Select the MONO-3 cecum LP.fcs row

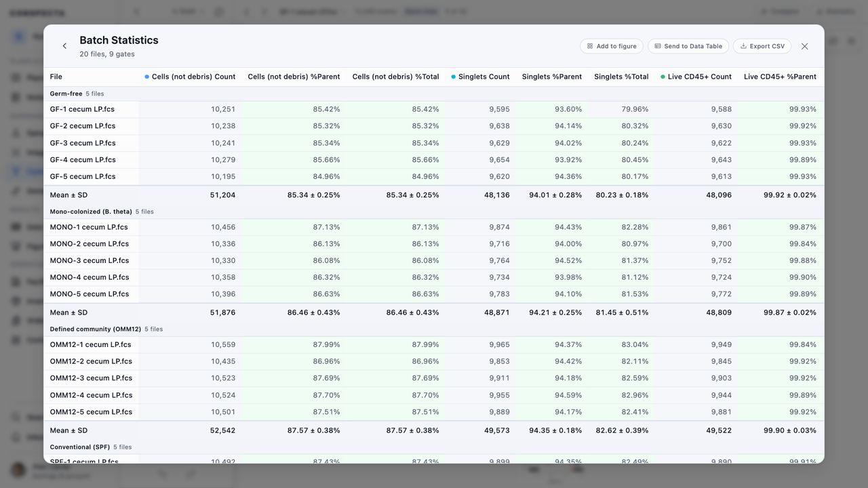tap(434, 260)
